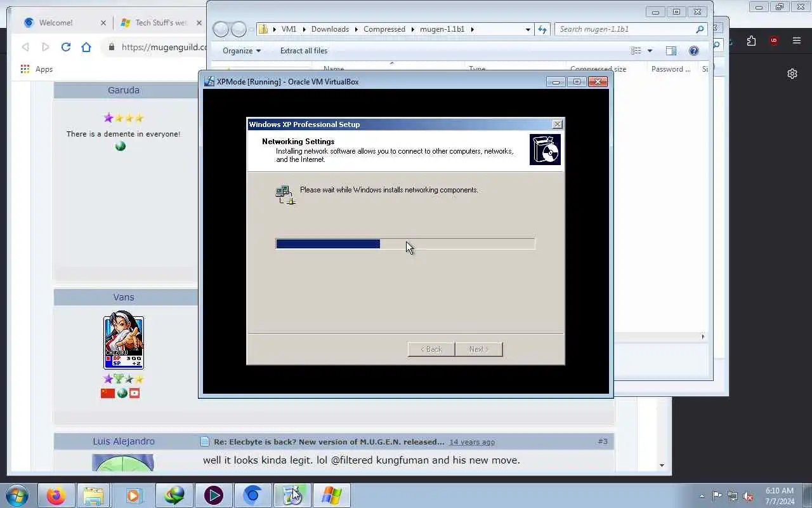Open the Windows XP Mode taskbar icon
Image resolution: width=812 pixels, height=508 pixels.
[332, 495]
